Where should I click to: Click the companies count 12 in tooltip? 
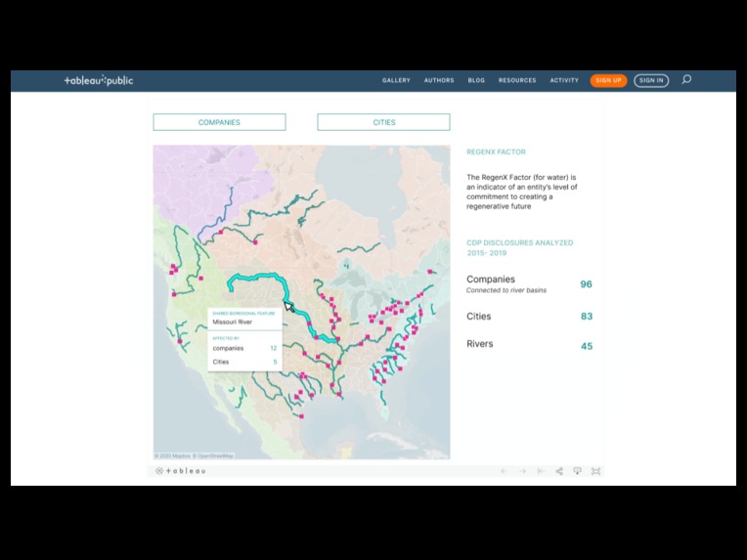click(x=274, y=348)
